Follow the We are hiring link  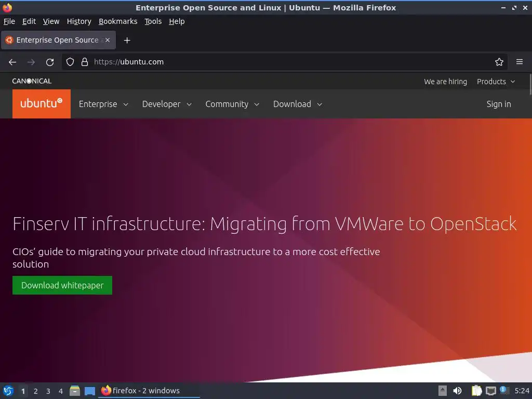tap(445, 82)
